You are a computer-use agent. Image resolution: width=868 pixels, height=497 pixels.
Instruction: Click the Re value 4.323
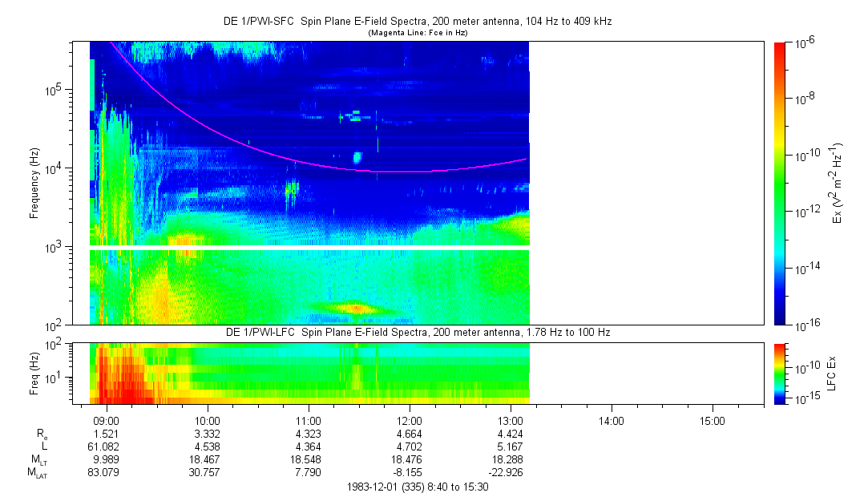pyautogui.click(x=309, y=434)
